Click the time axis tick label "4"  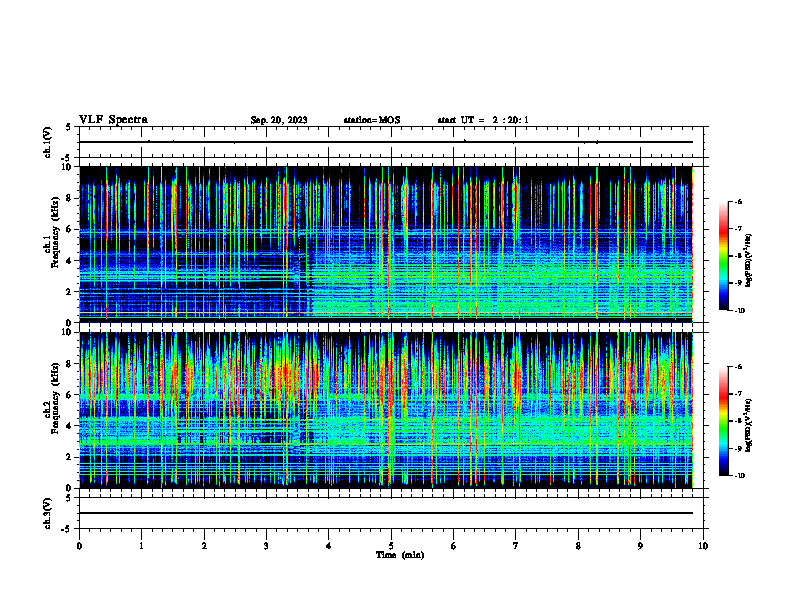[329, 546]
